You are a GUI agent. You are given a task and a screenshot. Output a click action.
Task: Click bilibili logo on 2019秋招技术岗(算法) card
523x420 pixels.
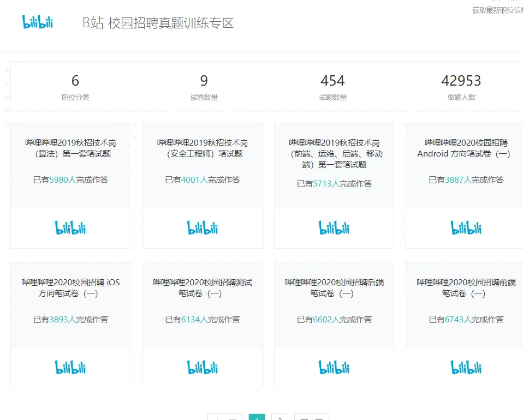click(70, 228)
